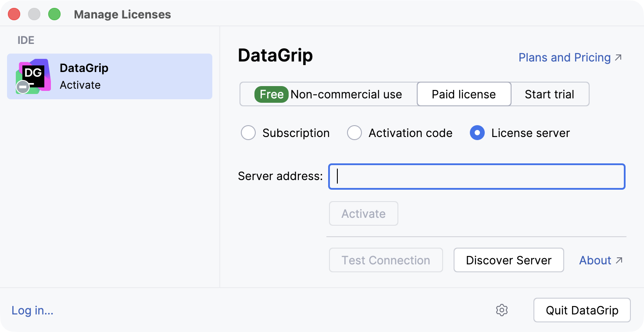Select DataGrip Activate item in IDE list
The height and width of the screenshot is (332, 644).
[110, 76]
